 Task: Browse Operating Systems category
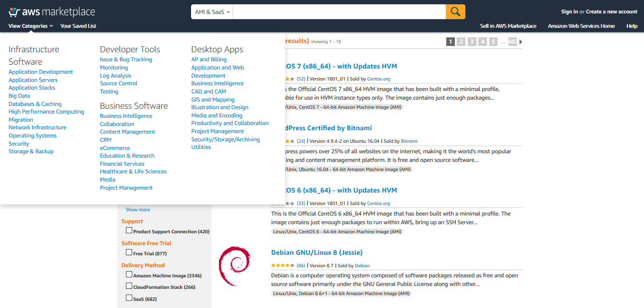tap(33, 136)
